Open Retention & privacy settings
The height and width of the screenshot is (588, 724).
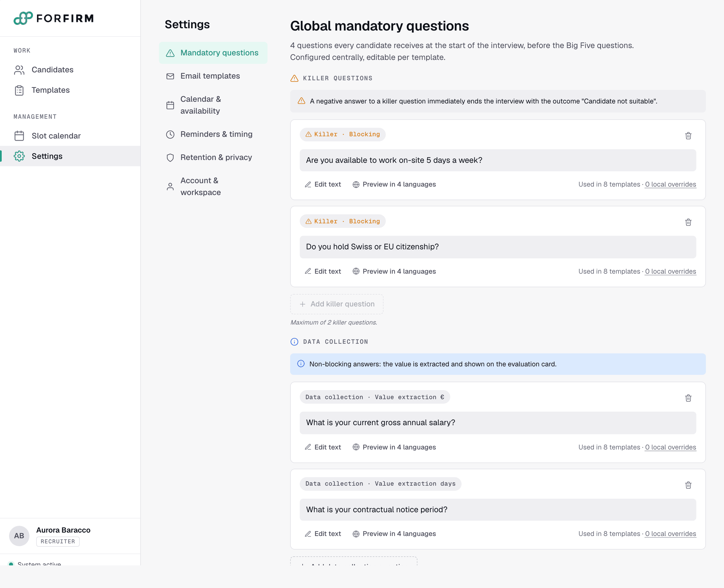213,157
